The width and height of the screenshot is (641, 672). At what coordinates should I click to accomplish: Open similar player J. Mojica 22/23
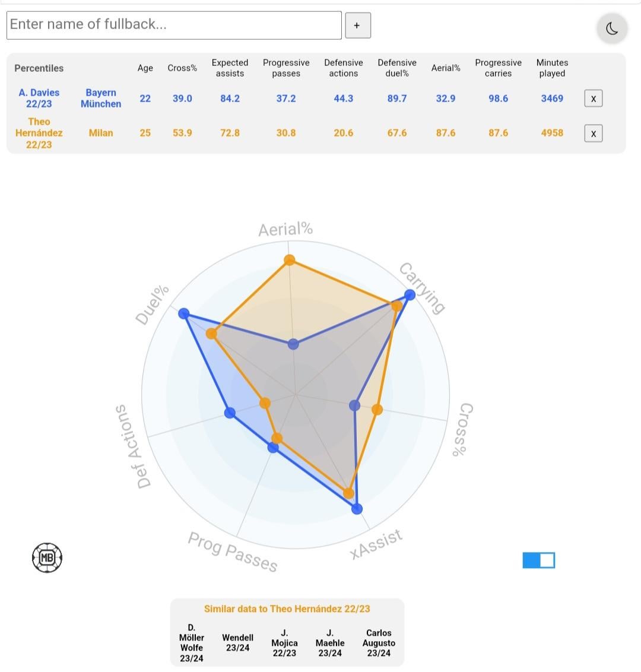click(284, 643)
